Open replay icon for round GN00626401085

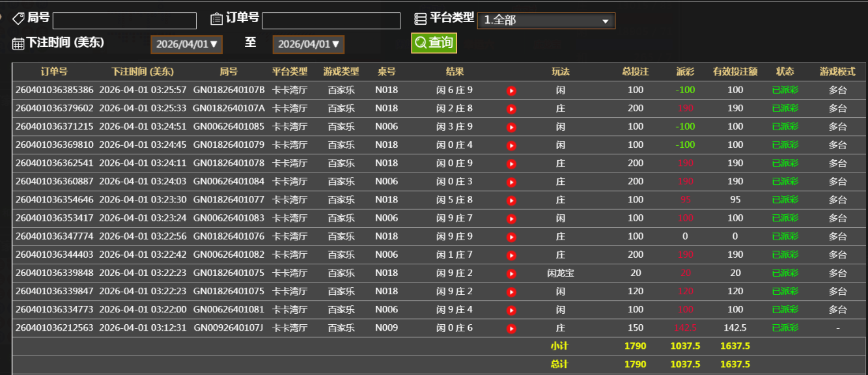click(x=511, y=127)
